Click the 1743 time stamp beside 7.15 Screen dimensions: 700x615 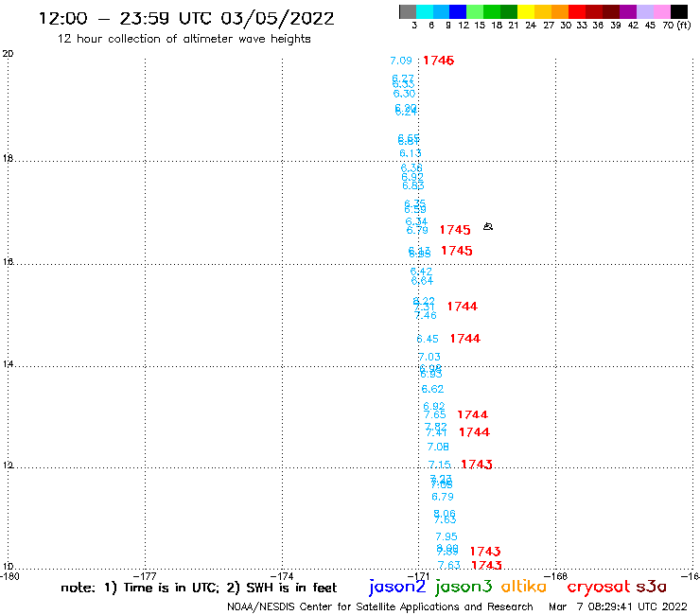tap(477, 465)
